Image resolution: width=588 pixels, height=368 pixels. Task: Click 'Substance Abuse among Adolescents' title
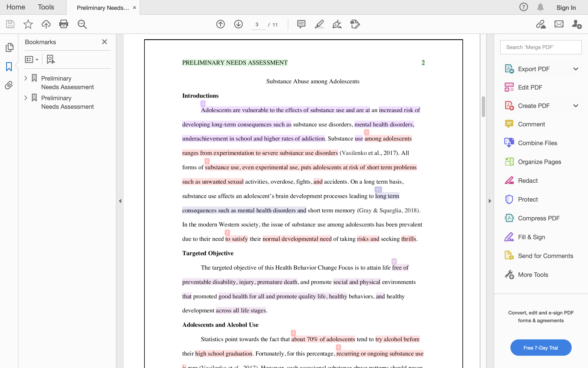[x=313, y=81]
